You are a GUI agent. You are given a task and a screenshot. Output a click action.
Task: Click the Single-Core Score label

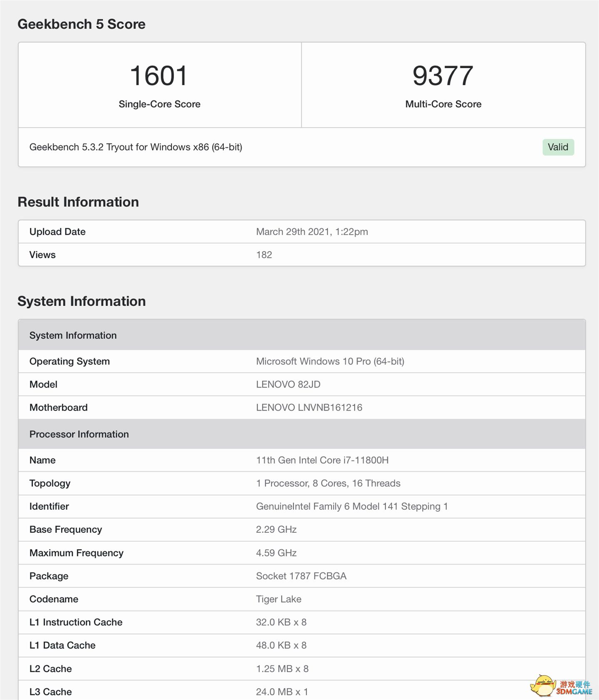(159, 104)
